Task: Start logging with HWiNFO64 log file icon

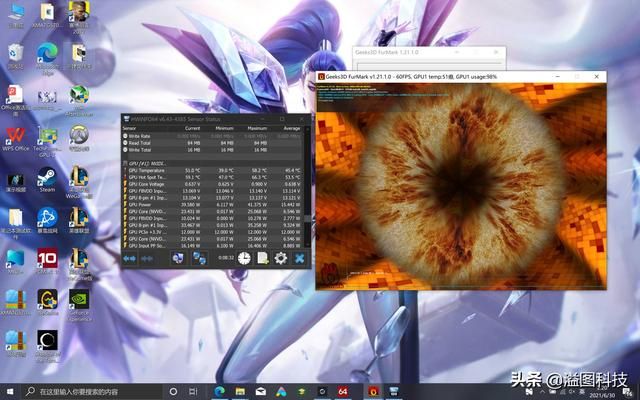Action: click(x=262, y=258)
